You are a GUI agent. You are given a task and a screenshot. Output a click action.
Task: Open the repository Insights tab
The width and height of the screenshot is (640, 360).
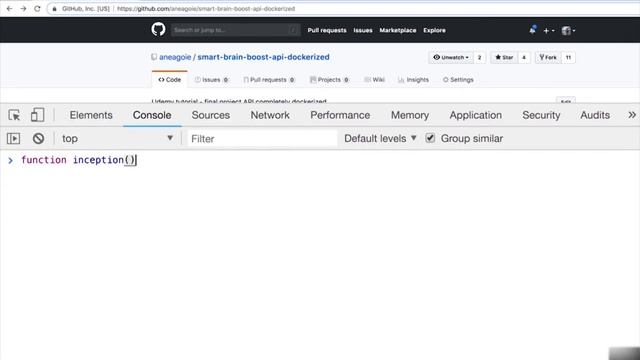[413, 80]
